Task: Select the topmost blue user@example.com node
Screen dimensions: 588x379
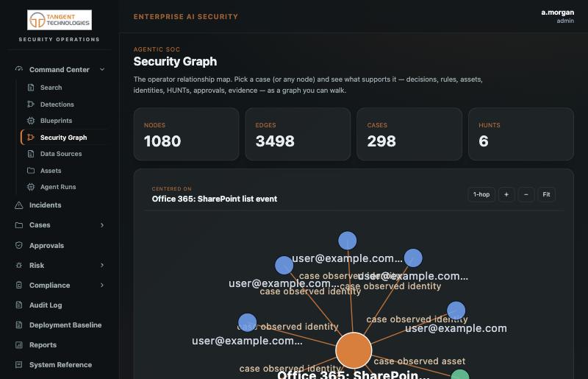Action: (x=347, y=241)
